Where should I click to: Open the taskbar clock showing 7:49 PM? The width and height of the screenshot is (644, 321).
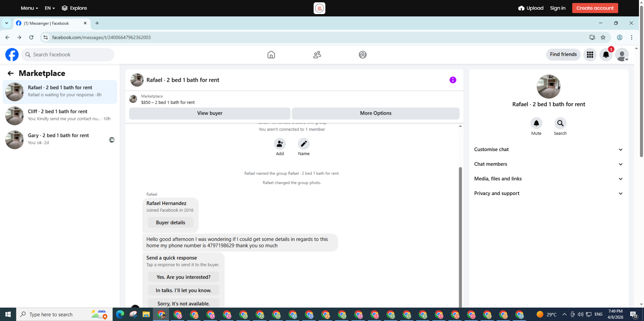pyautogui.click(x=615, y=314)
